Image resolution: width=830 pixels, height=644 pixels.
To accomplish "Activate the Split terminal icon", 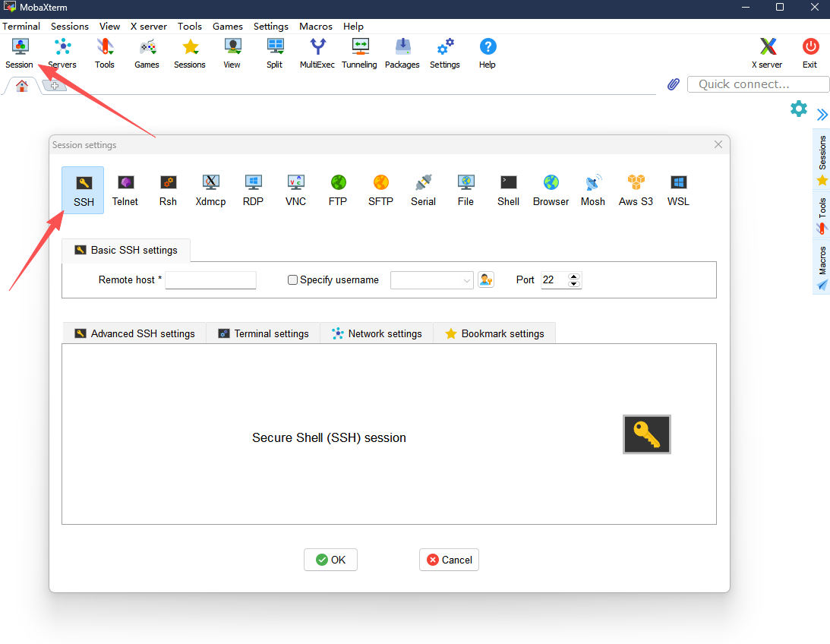I will coord(275,53).
